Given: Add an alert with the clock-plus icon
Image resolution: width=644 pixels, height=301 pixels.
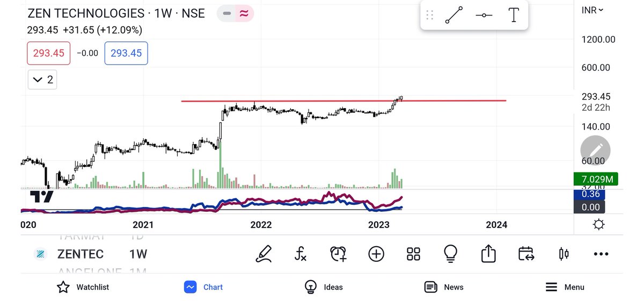Looking at the screenshot, I should point(339,254).
